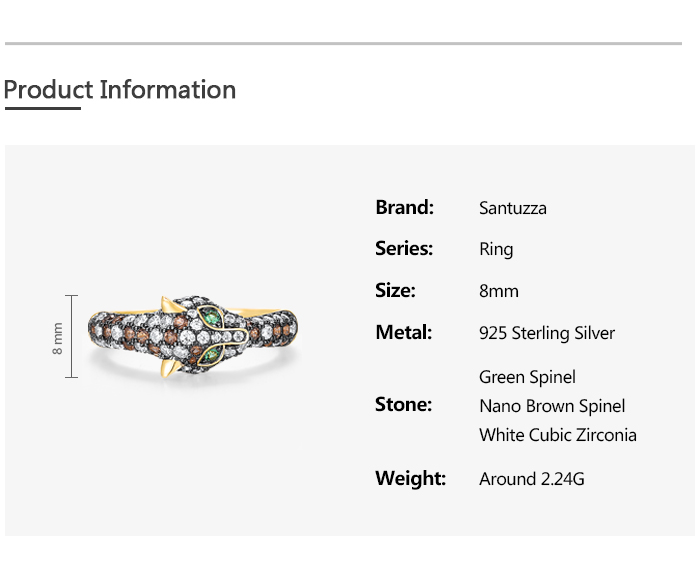Click the Nano Brown Spinel entry
700x588 pixels.
pyautogui.click(x=552, y=406)
